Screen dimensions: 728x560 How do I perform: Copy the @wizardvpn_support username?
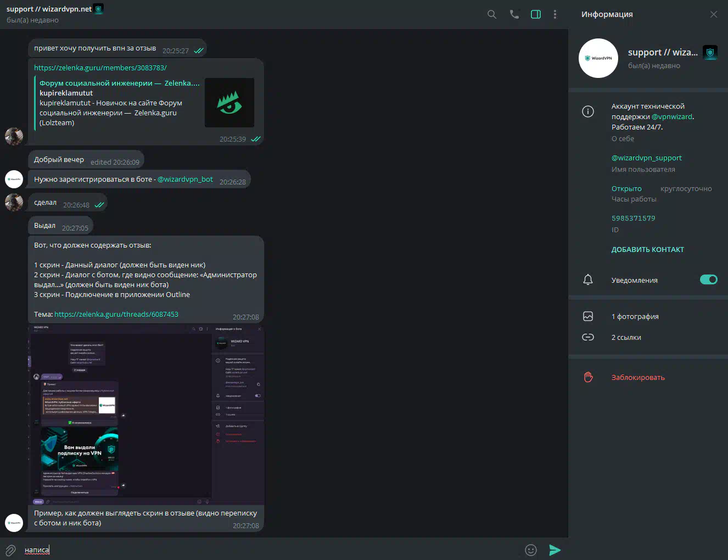646,158
